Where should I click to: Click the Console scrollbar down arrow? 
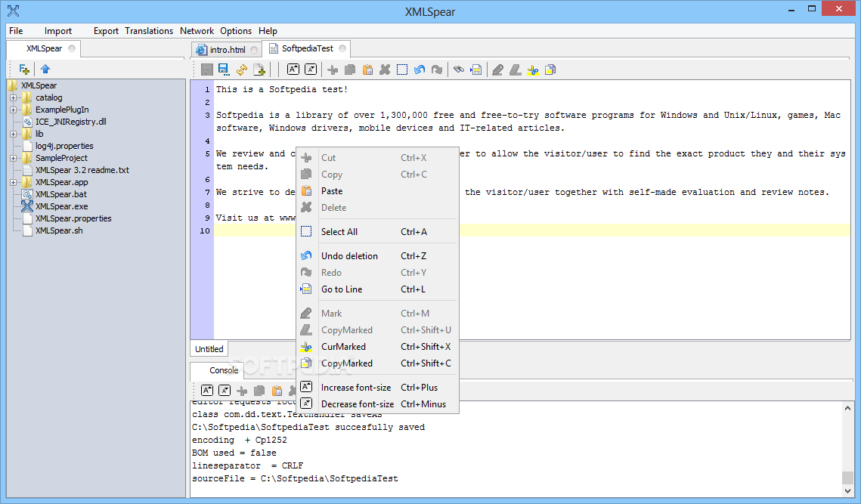[848, 491]
